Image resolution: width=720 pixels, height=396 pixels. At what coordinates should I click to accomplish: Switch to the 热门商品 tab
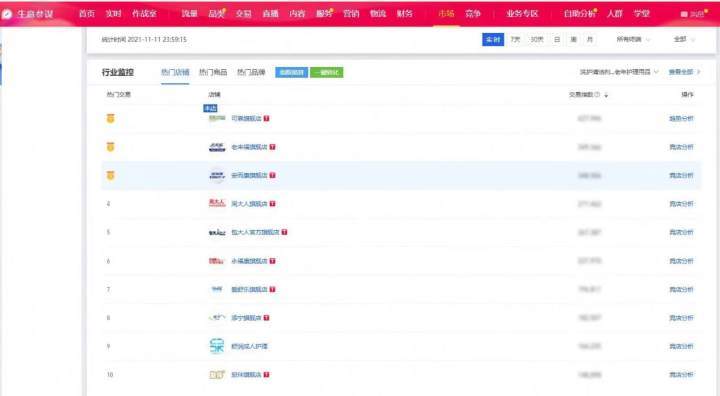click(x=213, y=72)
